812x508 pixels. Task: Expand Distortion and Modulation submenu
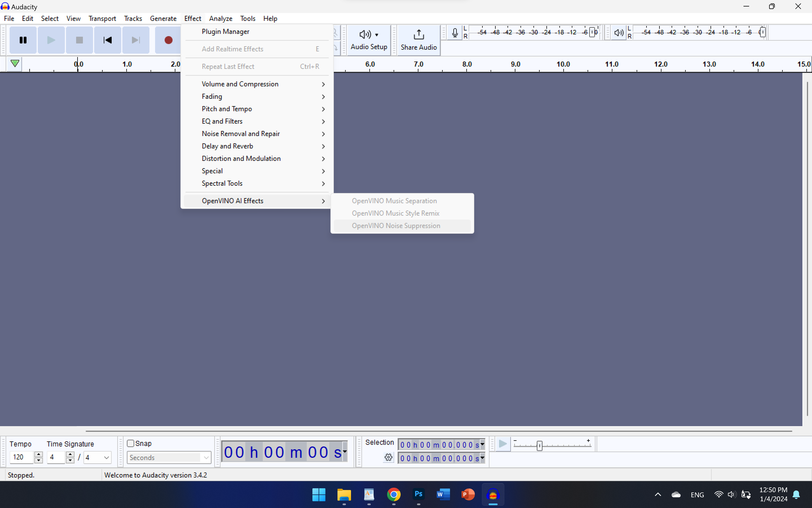tap(257, 159)
